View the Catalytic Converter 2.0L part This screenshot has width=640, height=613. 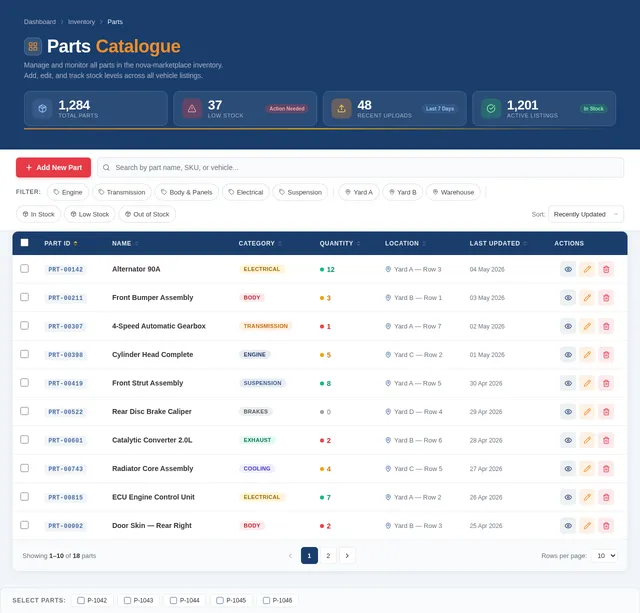[x=568, y=440]
